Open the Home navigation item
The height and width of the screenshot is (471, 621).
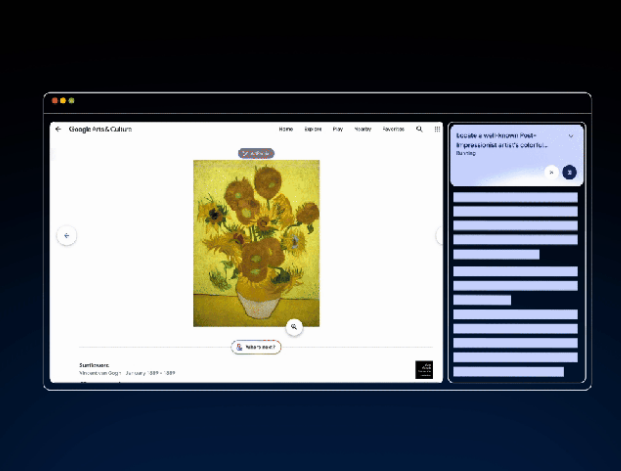286,129
